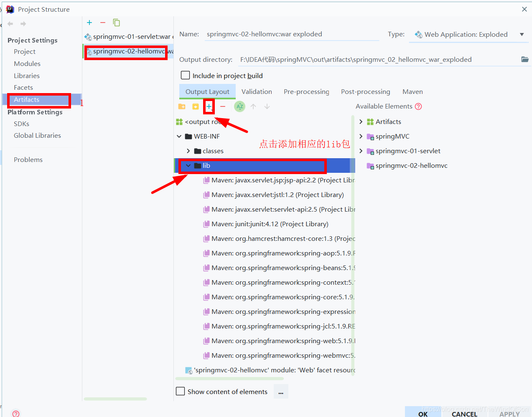Move element up with the up arrow

pos(253,106)
